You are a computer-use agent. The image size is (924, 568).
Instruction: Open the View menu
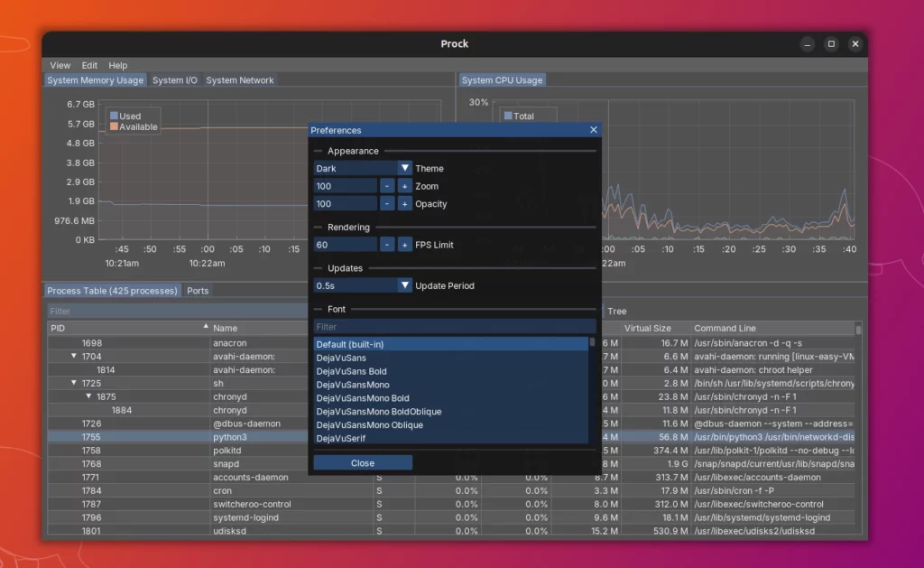coord(60,65)
